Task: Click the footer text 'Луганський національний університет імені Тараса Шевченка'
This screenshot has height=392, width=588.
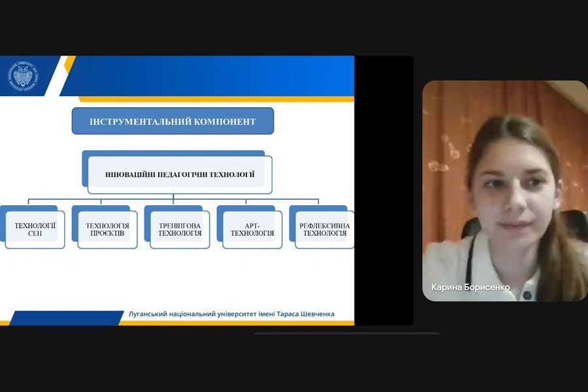Action: coord(231,314)
